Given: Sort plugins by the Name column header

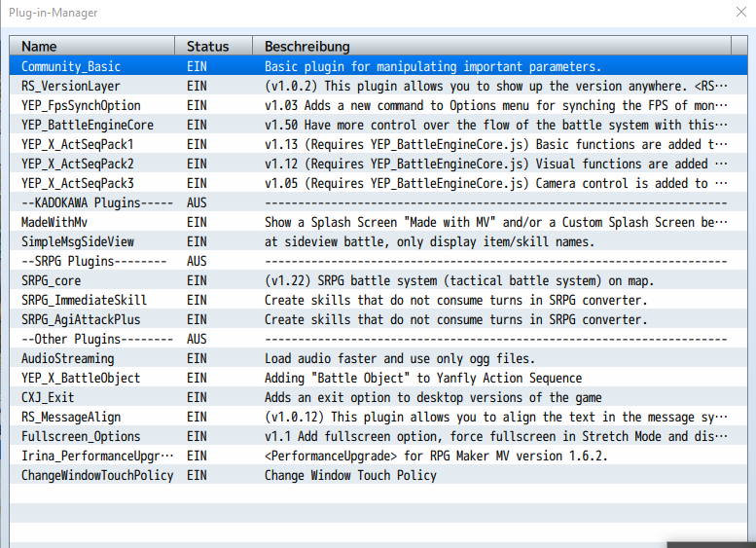Looking at the screenshot, I should coord(92,47).
